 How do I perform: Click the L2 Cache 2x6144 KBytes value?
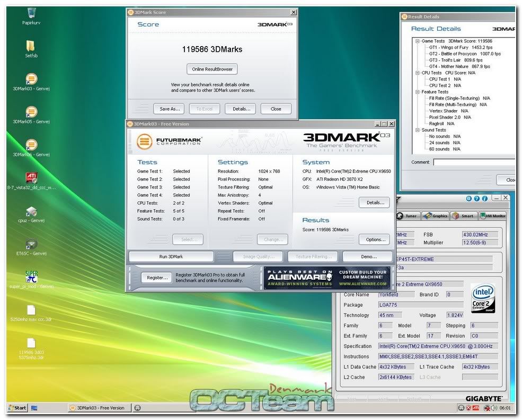396,377
